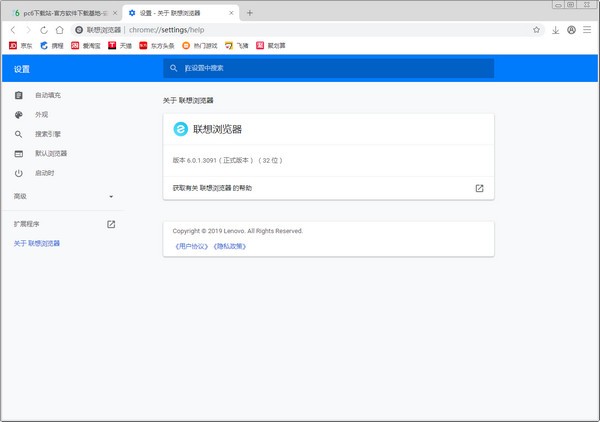Open 自动填充 autofill settings
The image size is (600, 422).
click(48, 95)
